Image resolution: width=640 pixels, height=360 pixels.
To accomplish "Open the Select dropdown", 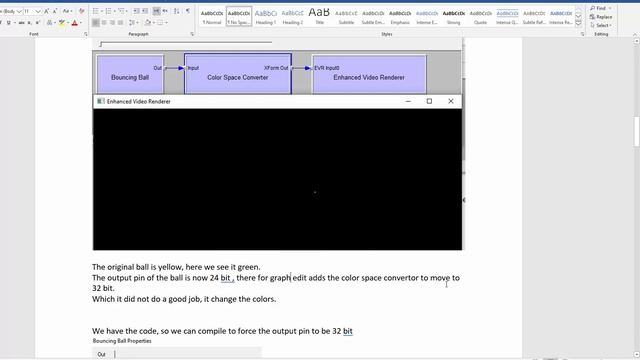I will [x=601, y=25].
